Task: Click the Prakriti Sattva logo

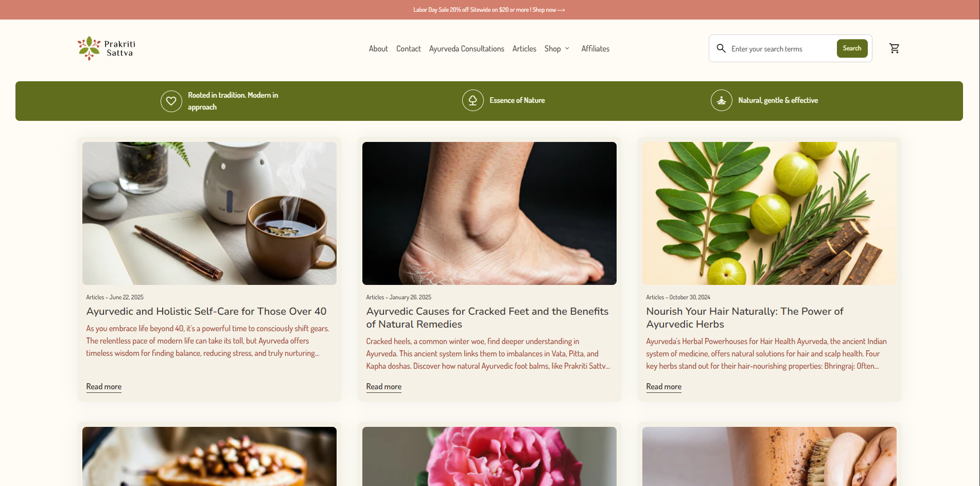Action: click(x=107, y=48)
